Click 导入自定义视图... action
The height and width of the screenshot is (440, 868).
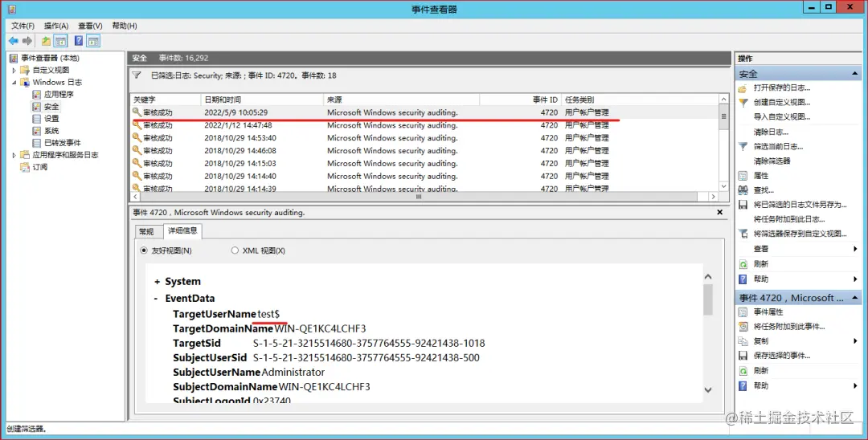[782, 117]
